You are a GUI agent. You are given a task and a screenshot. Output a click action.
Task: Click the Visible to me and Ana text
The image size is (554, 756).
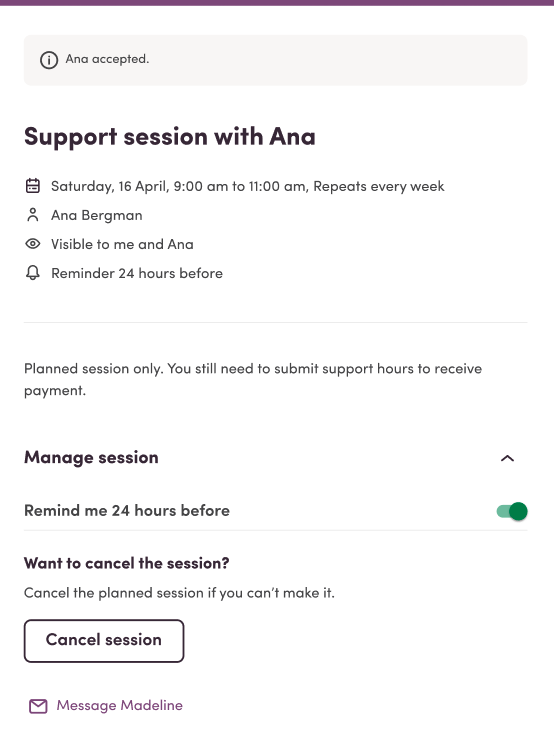click(x=122, y=244)
